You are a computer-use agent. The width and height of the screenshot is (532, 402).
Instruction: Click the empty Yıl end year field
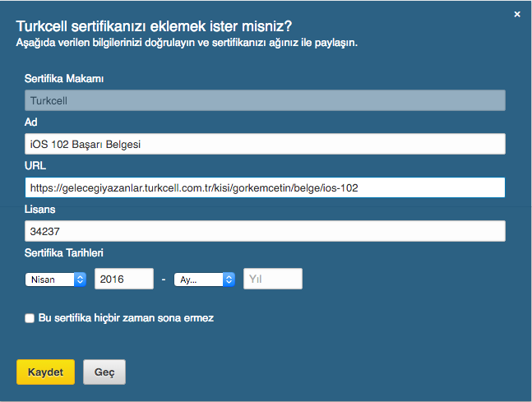(273, 279)
